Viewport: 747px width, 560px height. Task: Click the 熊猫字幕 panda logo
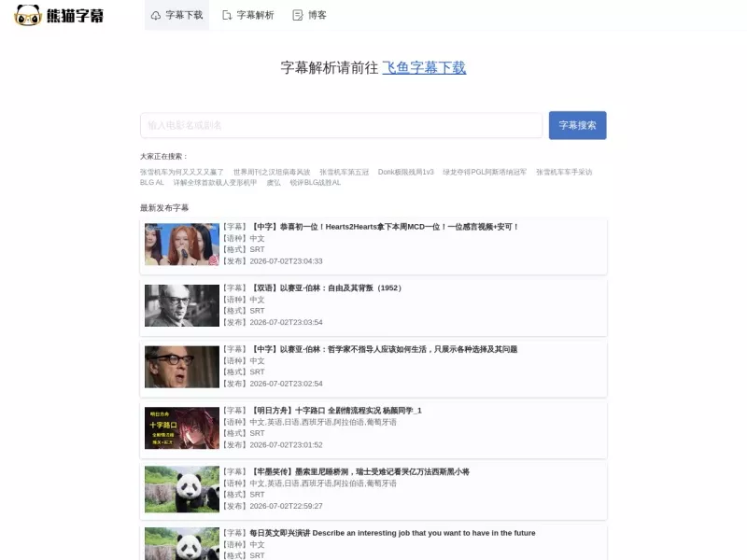tap(59, 15)
